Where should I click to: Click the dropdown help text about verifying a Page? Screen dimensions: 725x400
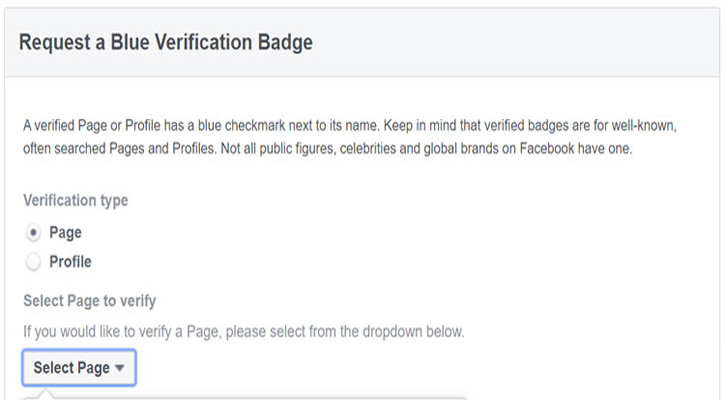coord(243,330)
